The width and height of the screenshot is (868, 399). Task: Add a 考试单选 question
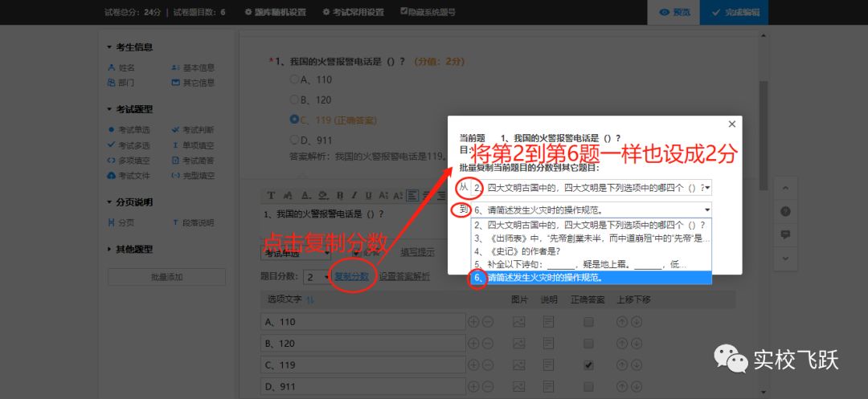[129, 130]
